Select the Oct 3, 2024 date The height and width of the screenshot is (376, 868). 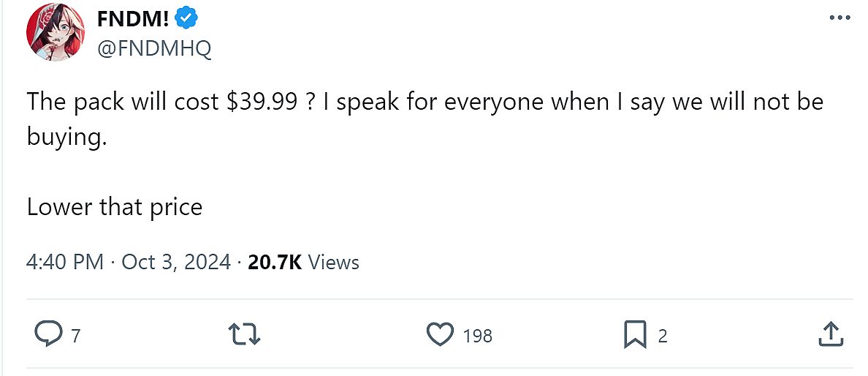tap(175, 262)
